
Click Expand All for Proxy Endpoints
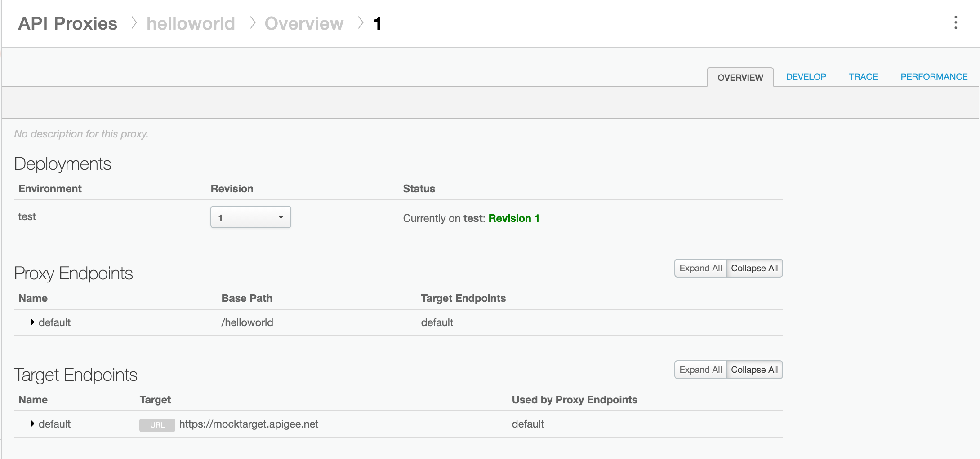click(x=700, y=268)
